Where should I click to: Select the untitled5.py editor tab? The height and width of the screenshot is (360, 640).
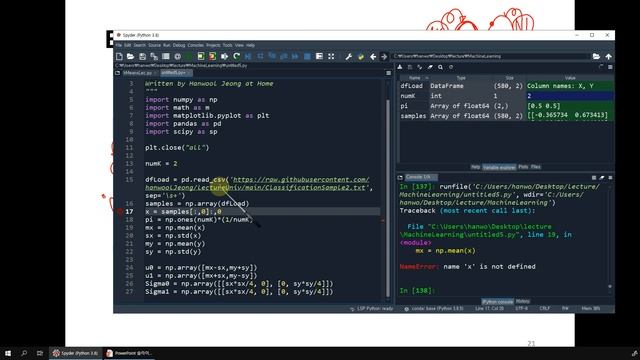click(176, 73)
